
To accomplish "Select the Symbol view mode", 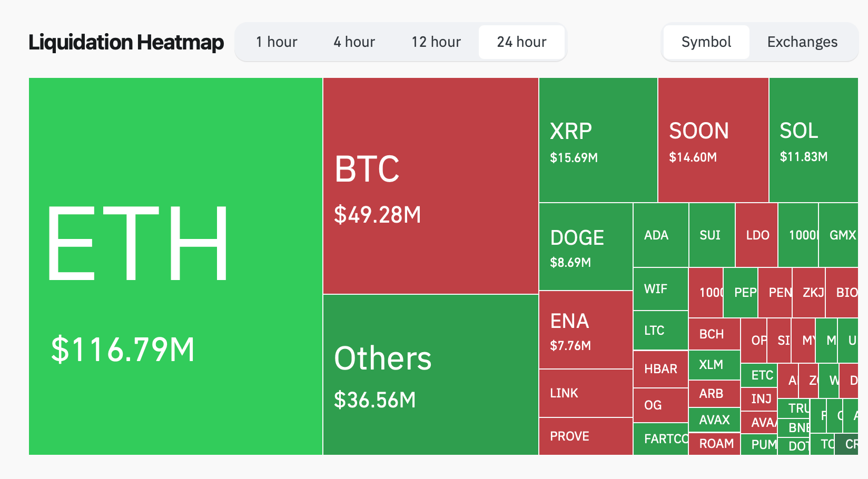I will [x=706, y=42].
